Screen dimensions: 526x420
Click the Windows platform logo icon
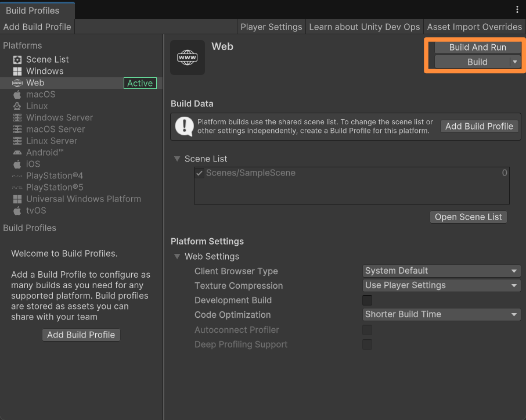[x=17, y=71]
